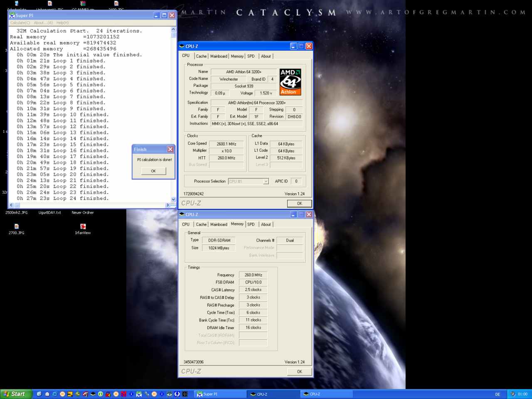This screenshot has height=399, width=532.
Task: Click Super PI scrollbar up arrow
Action: (x=173, y=30)
